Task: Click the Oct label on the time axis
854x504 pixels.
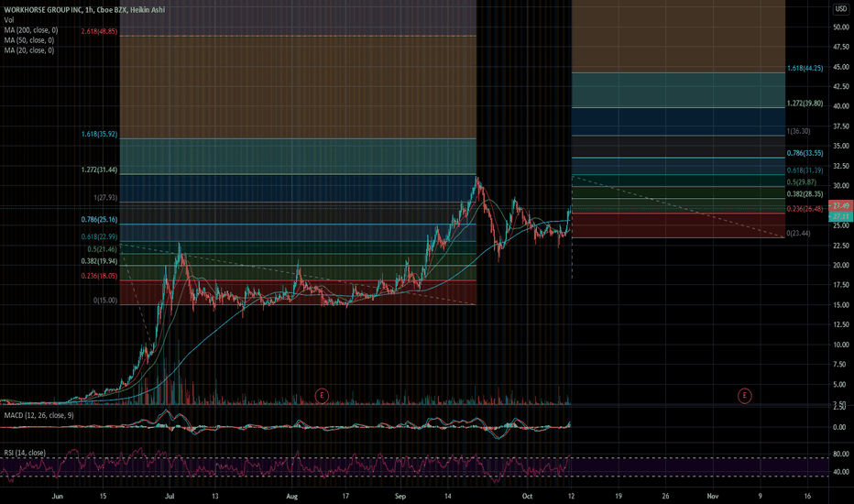Action: click(527, 497)
